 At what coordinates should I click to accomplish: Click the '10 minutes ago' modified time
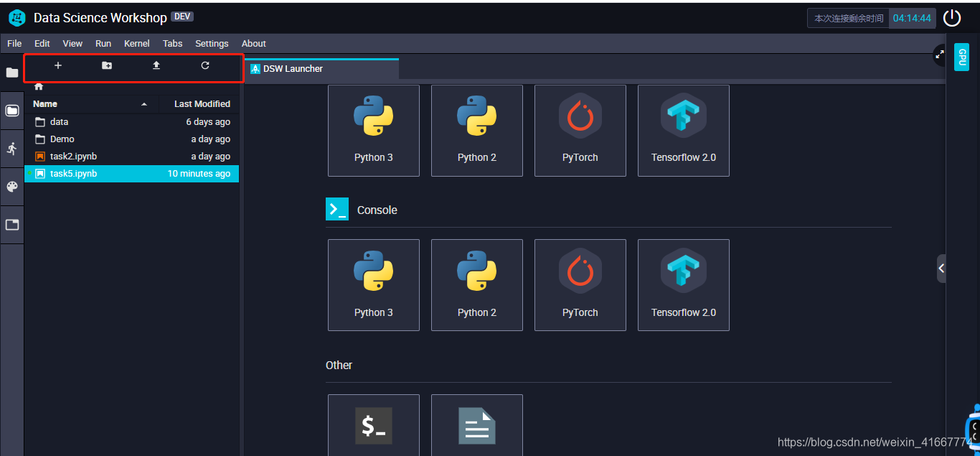(199, 174)
